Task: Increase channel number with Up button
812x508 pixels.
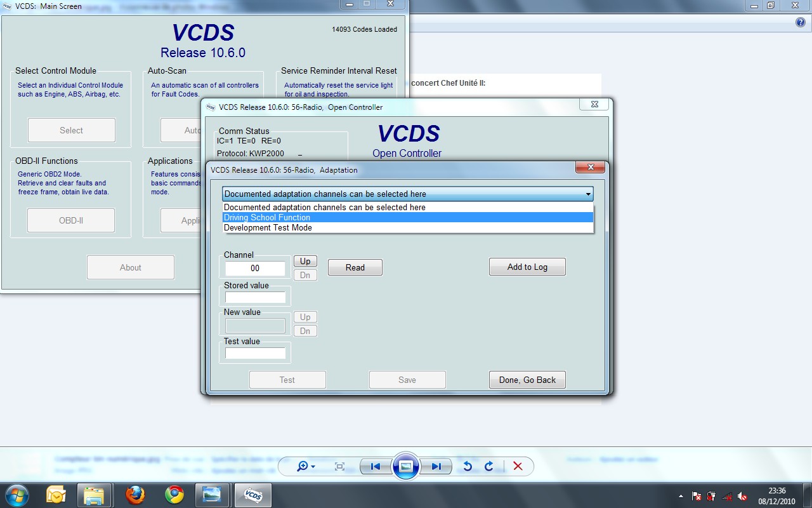Action: point(305,262)
